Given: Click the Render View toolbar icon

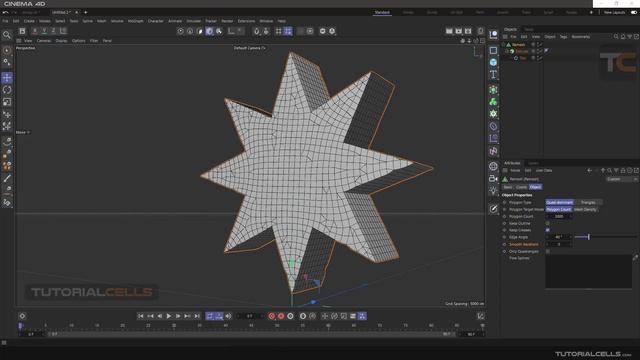Looking at the screenshot, I should pyautogui.click(x=449, y=31).
